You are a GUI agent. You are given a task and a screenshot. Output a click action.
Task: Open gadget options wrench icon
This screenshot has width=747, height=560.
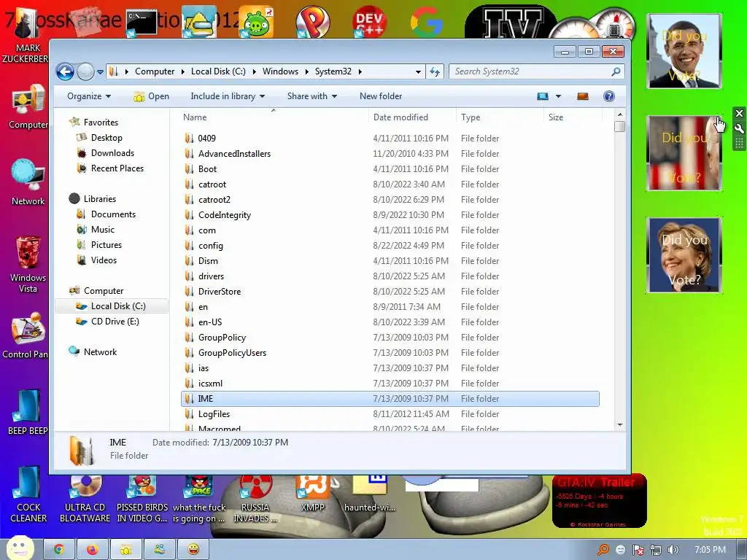click(739, 128)
